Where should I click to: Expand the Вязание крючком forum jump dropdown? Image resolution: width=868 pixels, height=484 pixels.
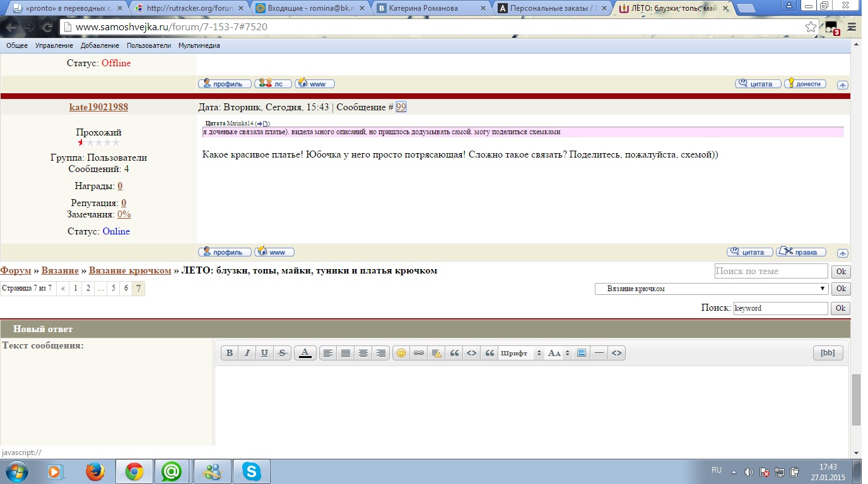point(712,289)
